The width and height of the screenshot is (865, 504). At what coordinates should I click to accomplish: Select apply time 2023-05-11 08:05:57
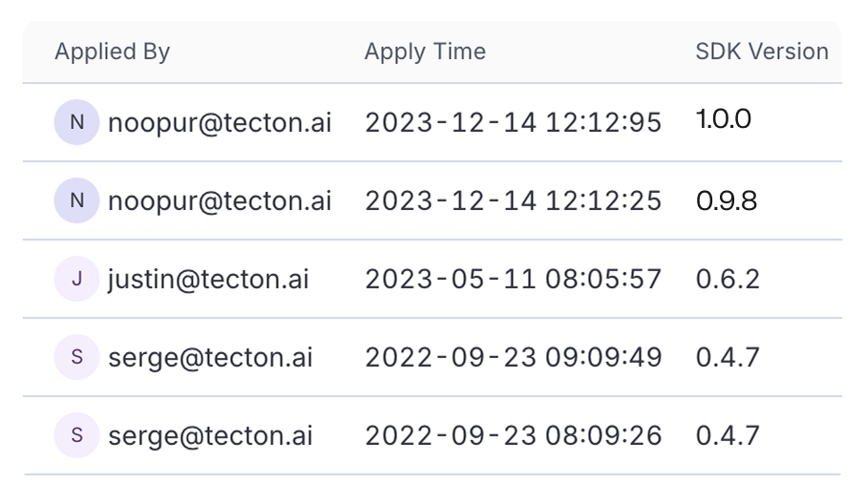(513, 280)
